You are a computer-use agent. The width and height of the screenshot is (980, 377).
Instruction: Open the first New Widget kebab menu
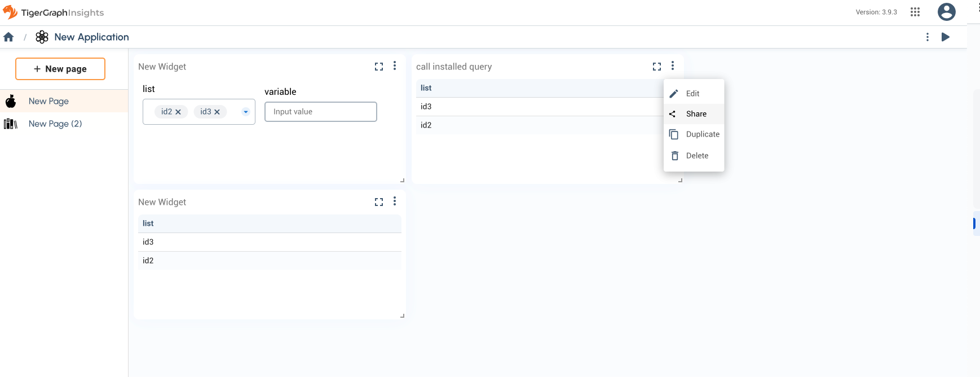click(x=395, y=66)
